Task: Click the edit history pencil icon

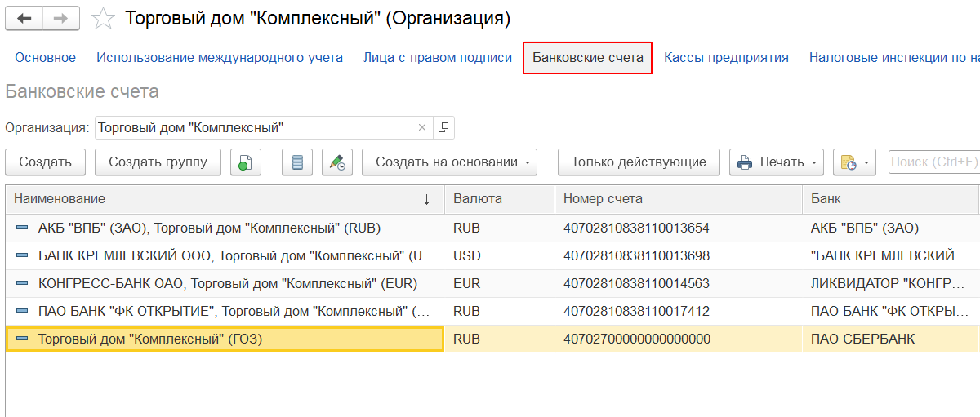Action: [337, 162]
